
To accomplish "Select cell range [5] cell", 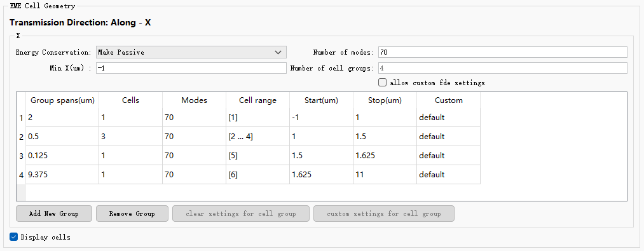I will [258, 156].
